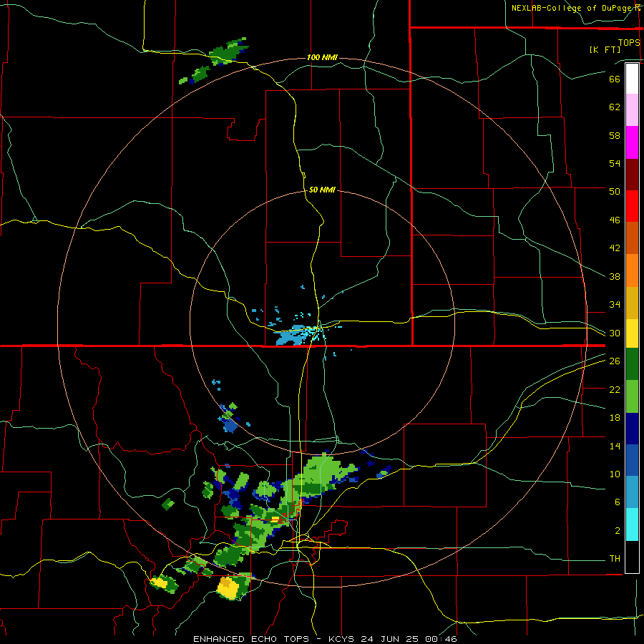Click the '14' legend label

[615, 446]
